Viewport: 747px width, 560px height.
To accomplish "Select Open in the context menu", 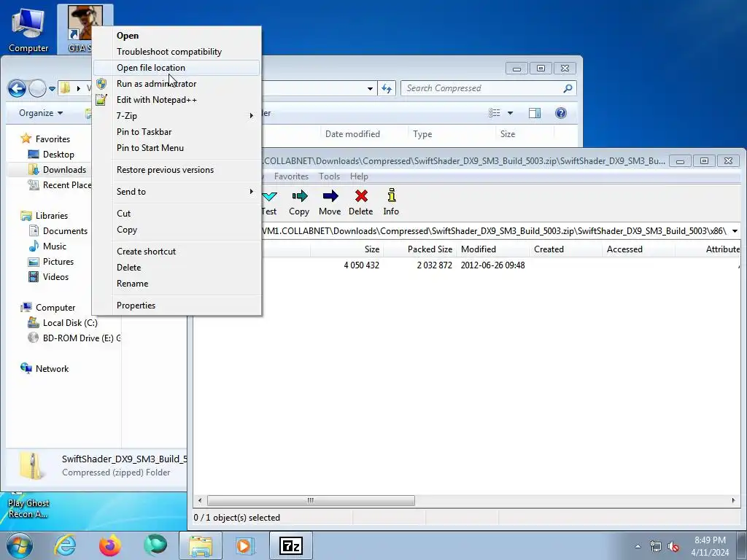I will (177, 36).
